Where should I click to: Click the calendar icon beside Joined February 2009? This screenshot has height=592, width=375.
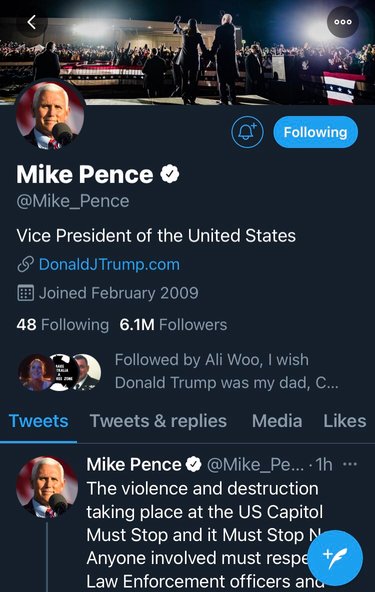click(26, 293)
